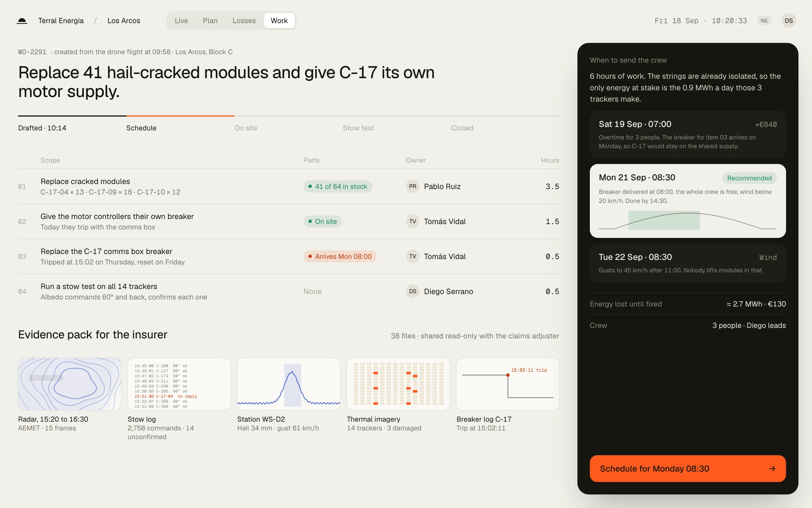Click the 1.5 hours value
The width and height of the screenshot is (812, 508).
tap(552, 222)
